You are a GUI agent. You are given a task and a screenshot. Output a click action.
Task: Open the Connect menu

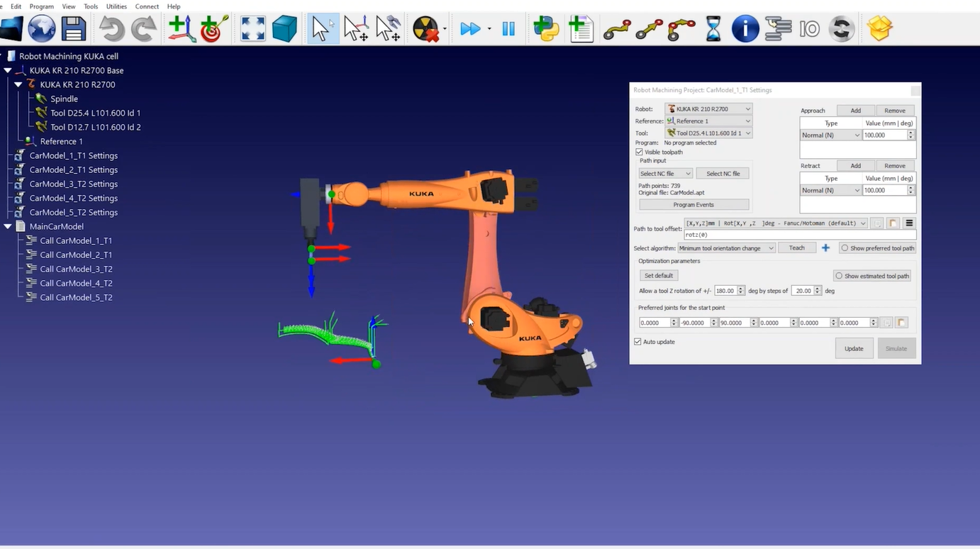click(147, 6)
